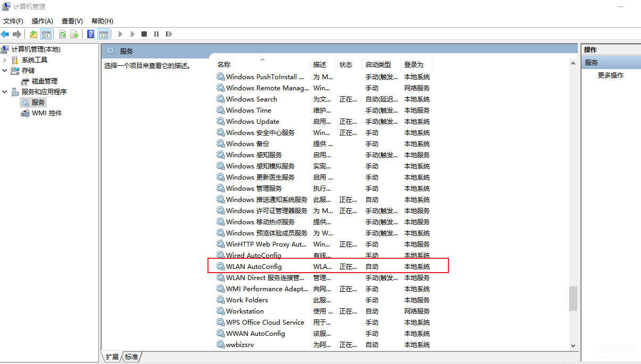This screenshot has height=364, width=641.
Task: Click the Stop Service square icon
Action: [x=144, y=34]
